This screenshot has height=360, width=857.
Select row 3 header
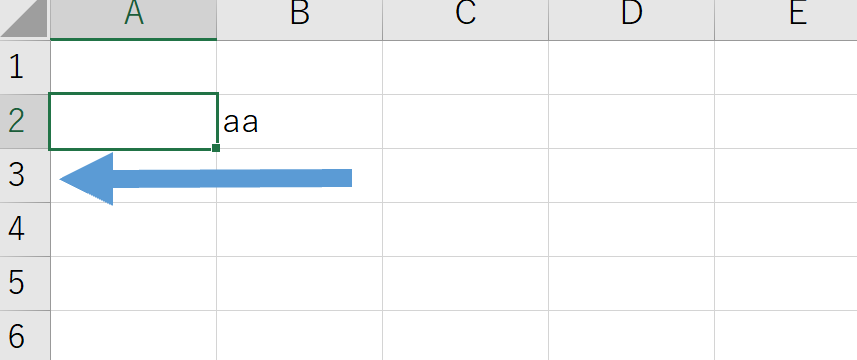25,175
